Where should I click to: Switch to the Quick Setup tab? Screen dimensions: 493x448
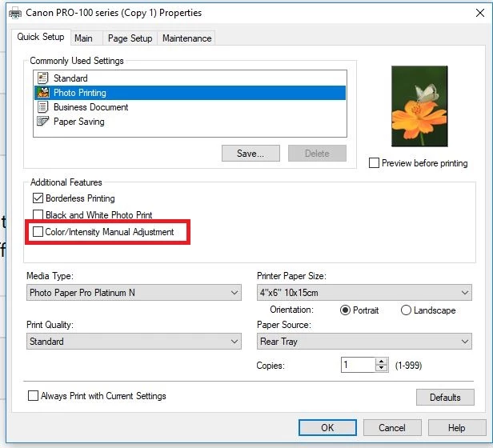point(41,37)
